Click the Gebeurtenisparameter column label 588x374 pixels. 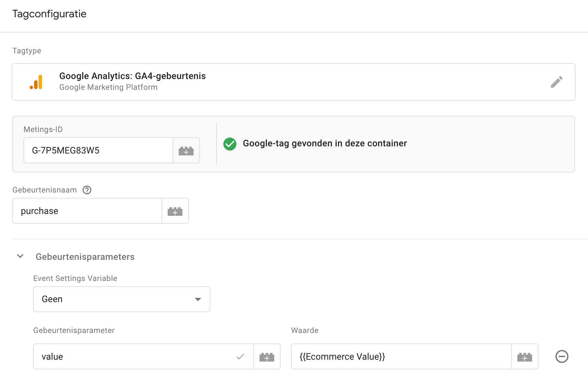click(x=74, y=330)
